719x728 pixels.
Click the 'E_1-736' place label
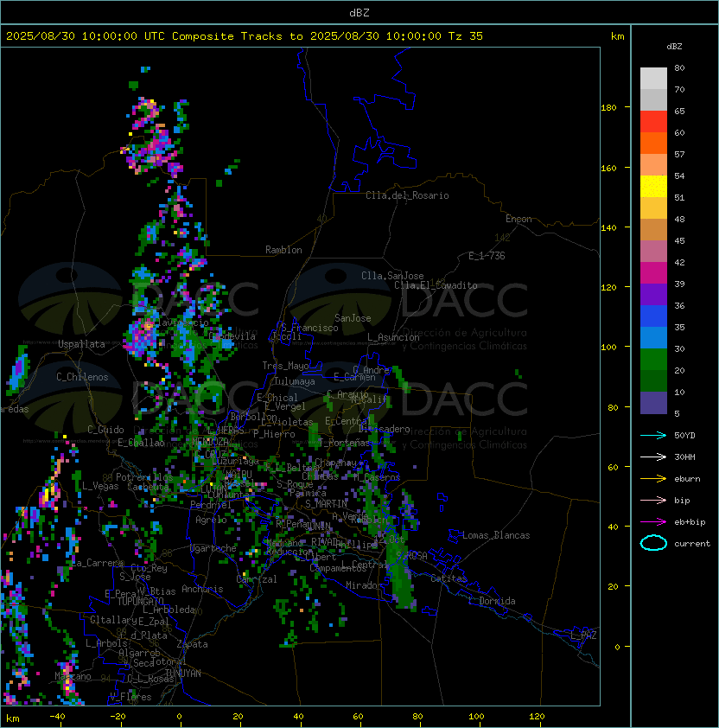[487, 256]
